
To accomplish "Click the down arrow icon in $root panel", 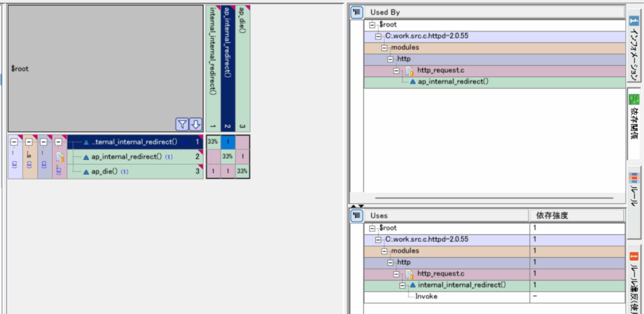I will click(x=196, y=124).
